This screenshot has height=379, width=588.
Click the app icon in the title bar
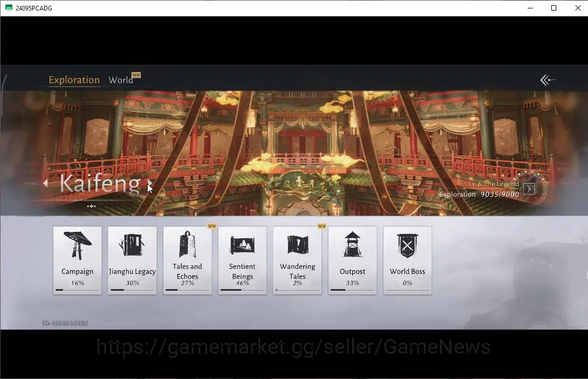[x=8, y=8]
